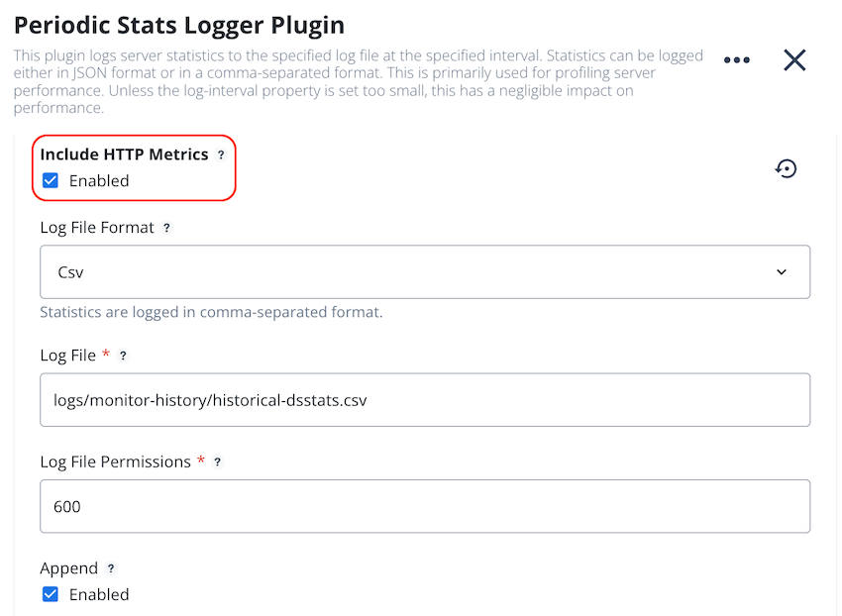The image size is (842, 616).
Task: Open the three-dot overflow menu
Action: coord(737,59)
